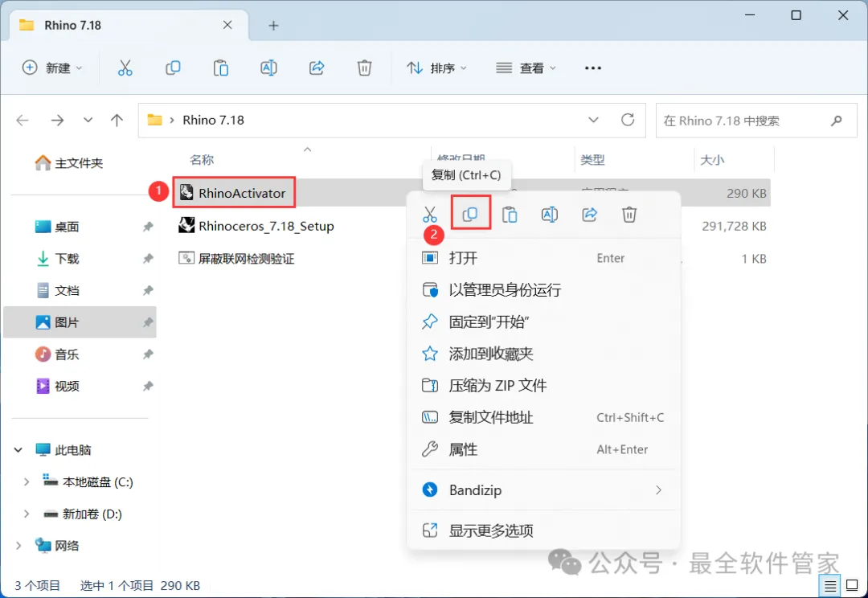Open 桌面 in the sidebar

(x=58, y=227)
